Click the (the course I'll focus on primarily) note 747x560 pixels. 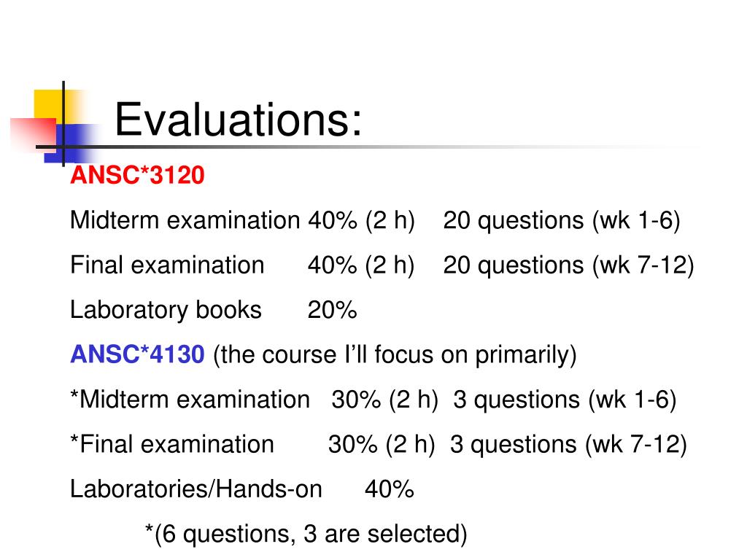tap(395, 355)
